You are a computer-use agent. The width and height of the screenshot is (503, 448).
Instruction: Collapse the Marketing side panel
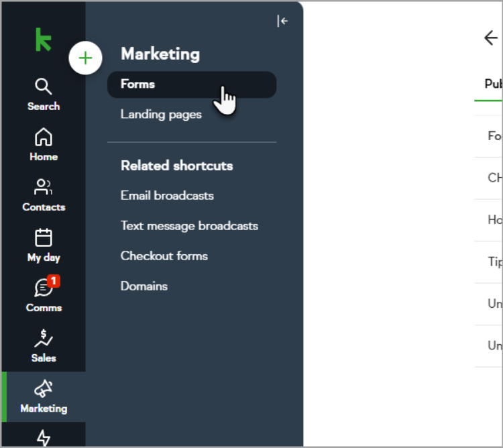[282, 21]
